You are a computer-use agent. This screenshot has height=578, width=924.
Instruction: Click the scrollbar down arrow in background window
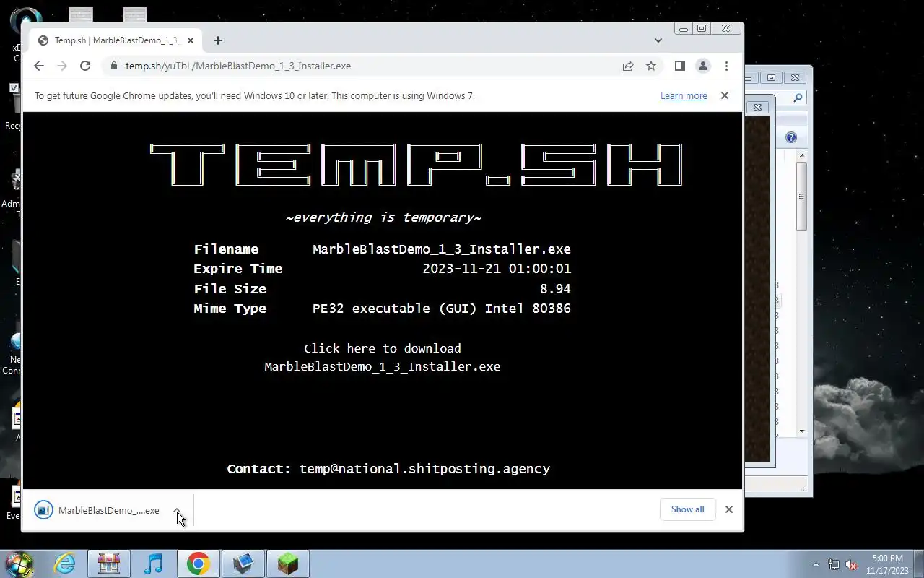(801, 431)
